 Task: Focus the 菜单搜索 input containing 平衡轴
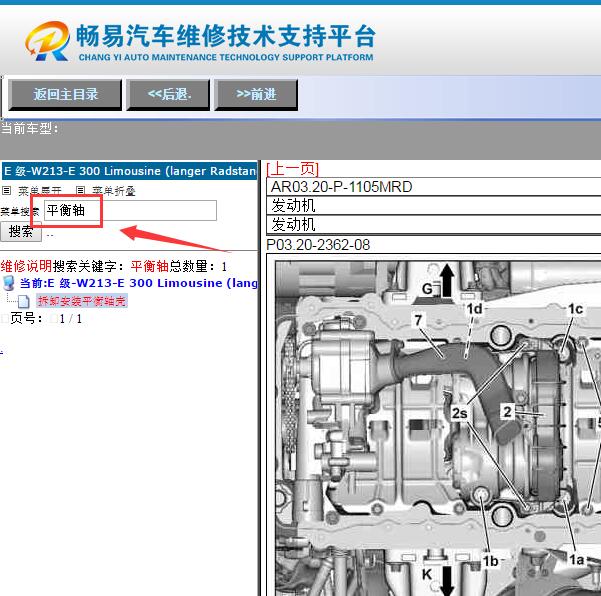(x=130, y=210)
